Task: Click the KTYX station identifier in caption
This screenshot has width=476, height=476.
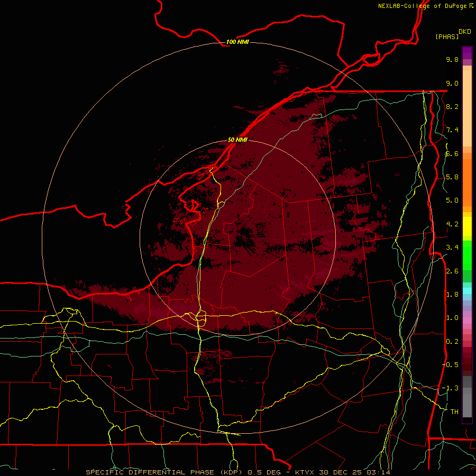Action: point(306,472)
